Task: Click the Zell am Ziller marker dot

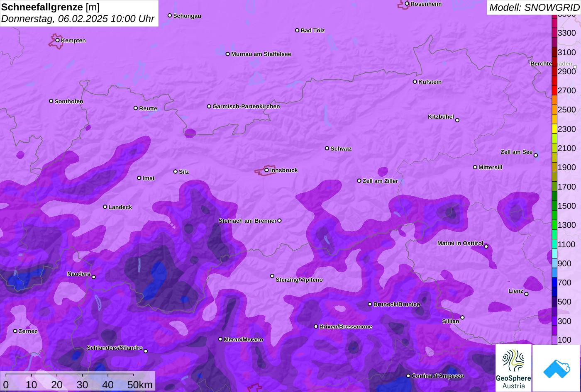Action: 359,181
